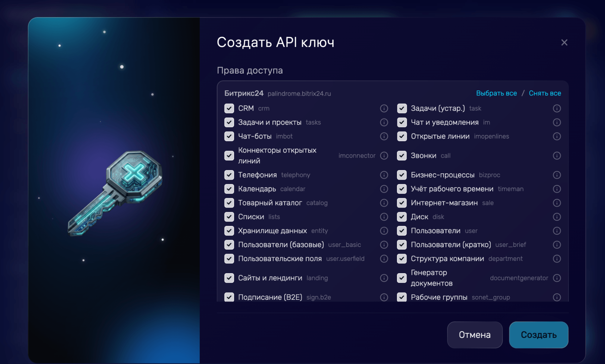Toggle Подписание (B2E) checkbox
The height and width of the screenshot is (364, 605).
point(229,297)
